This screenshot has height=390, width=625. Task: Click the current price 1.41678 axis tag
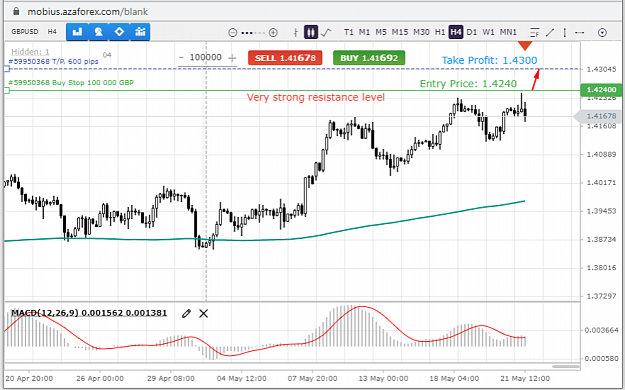pos(598,116)
